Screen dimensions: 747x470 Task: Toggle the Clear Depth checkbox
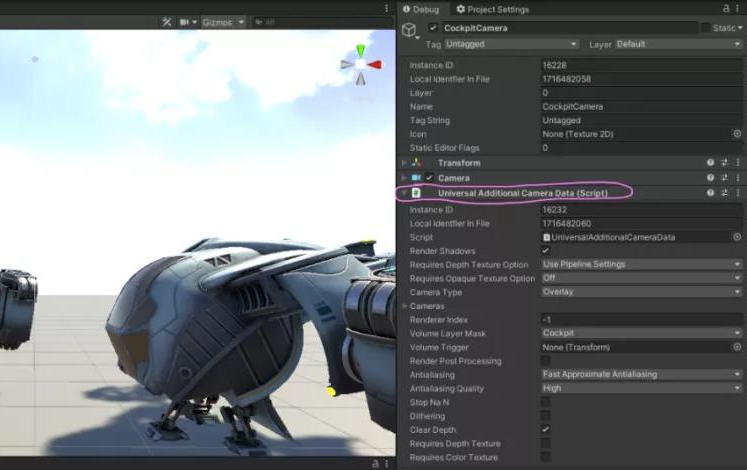[545, 430]
